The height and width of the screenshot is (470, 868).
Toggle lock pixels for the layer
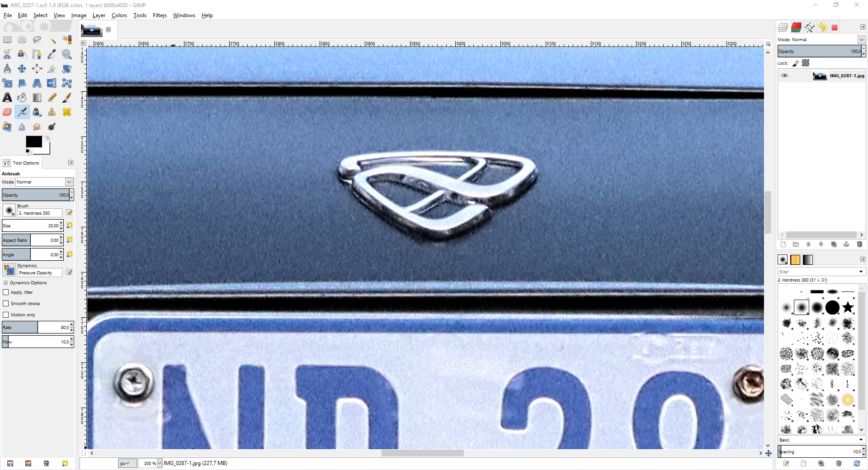coord(796,63)
